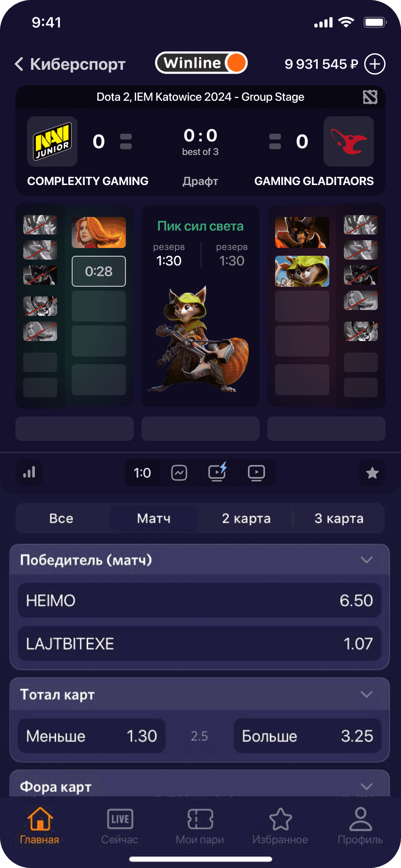Open the statistics bar chart icon
The width and height of the screenshot is (401, 868).
29,473
